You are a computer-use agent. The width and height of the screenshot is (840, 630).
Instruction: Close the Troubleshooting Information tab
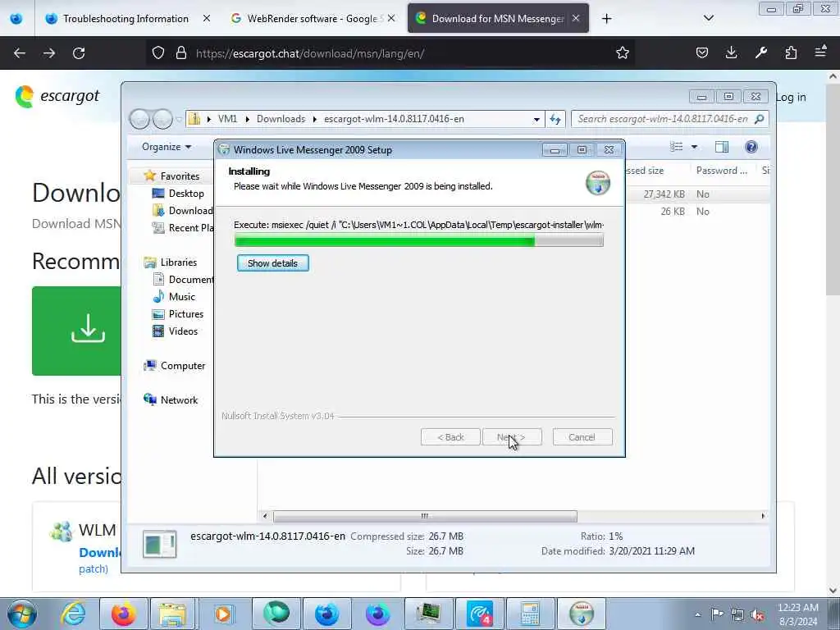(207, 19)
